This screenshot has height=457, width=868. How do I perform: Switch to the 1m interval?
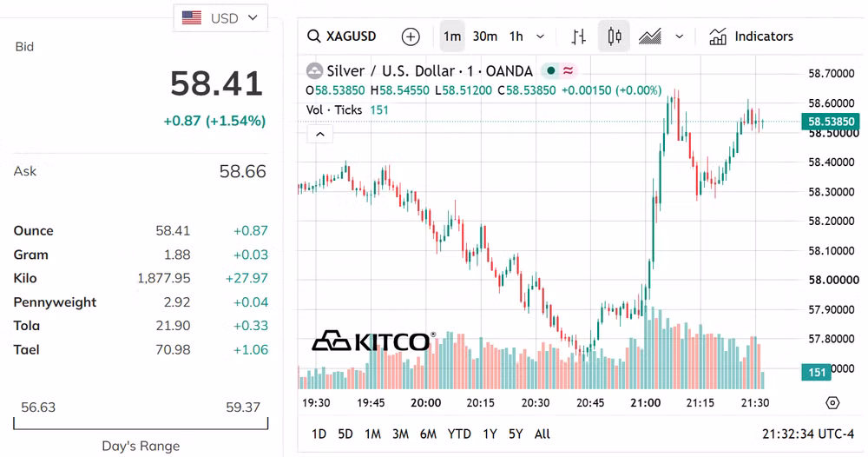click(451, 36)
